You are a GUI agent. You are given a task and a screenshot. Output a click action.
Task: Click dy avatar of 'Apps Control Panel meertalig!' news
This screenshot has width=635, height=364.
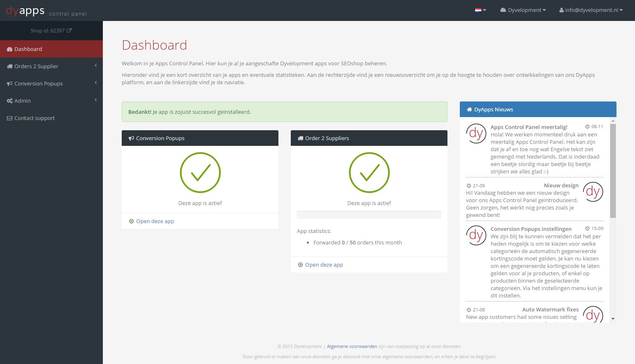[476, 134]
